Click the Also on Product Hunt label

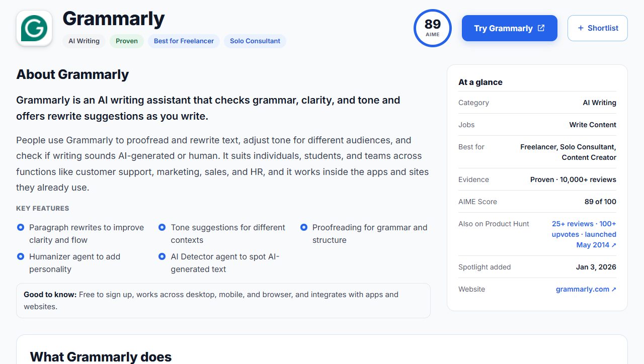click(x=494, y=224)
